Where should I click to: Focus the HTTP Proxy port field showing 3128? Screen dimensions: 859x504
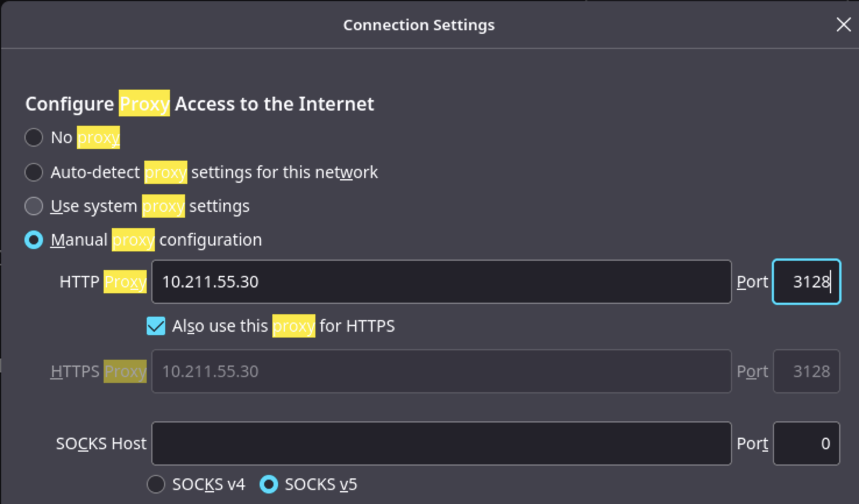[806, 282]
